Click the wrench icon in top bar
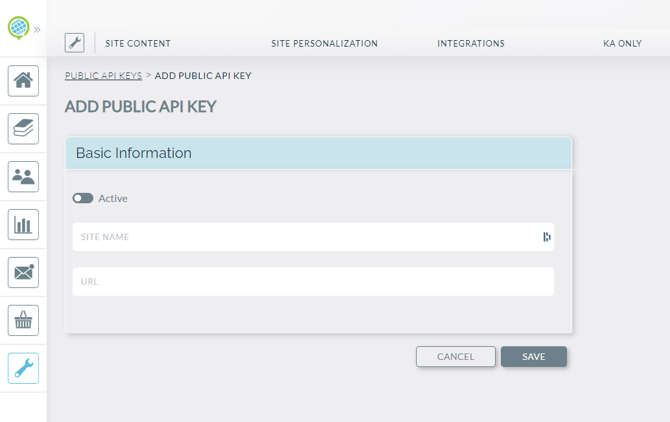Viewport: 670px width, 422px height. pos(74,43)
